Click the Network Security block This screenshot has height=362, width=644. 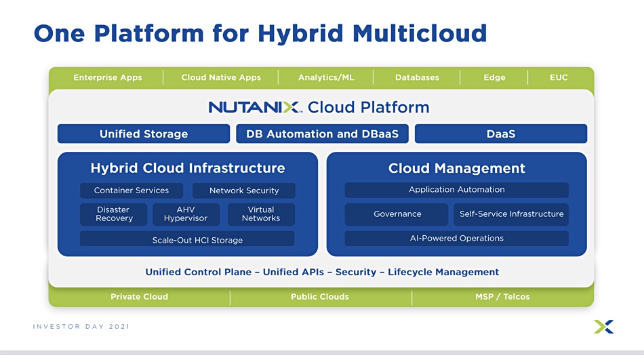[244, 190]
